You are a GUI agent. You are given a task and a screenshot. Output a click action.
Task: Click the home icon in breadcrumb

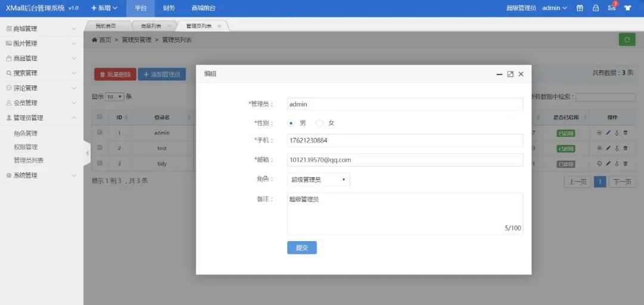[x=94, y=40]
